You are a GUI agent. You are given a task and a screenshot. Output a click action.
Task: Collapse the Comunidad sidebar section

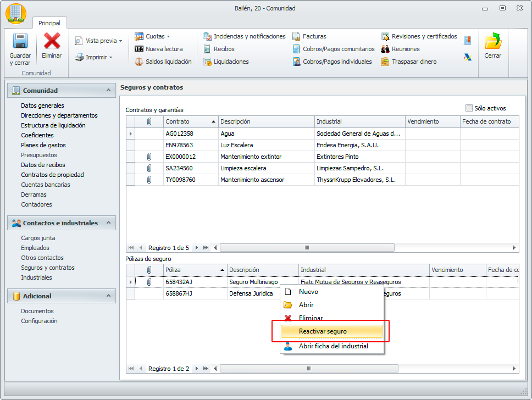[108, 90]
